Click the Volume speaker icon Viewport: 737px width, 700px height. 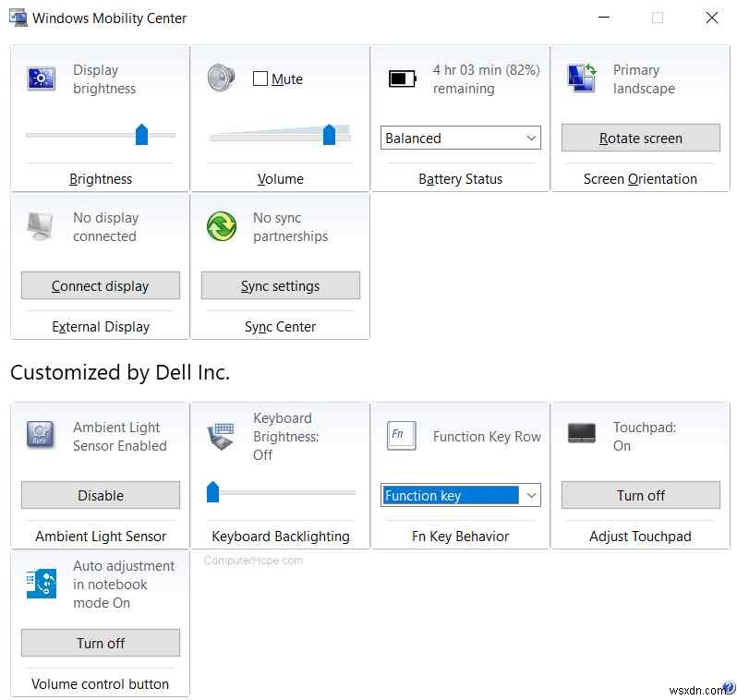pyautogui.click(x=221, y=78)
